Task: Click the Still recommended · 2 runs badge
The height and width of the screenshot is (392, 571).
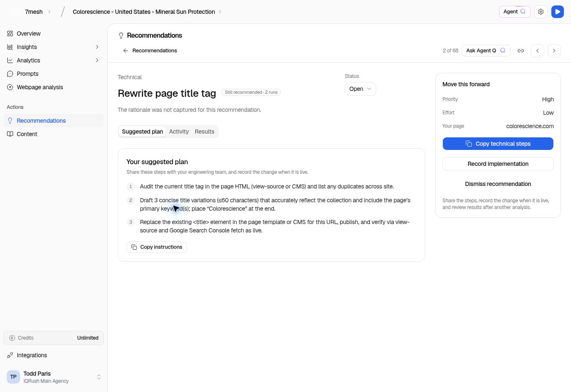Action: (x=251, y=92)
